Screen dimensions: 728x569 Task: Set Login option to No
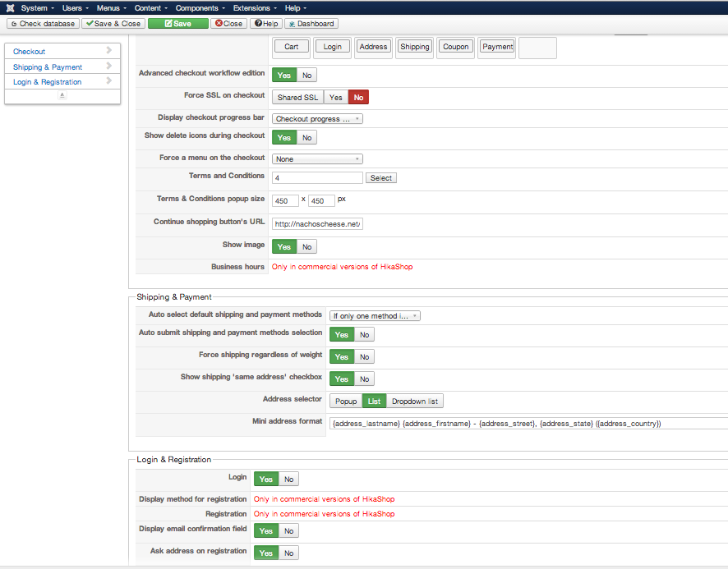[x=288, y=480]
